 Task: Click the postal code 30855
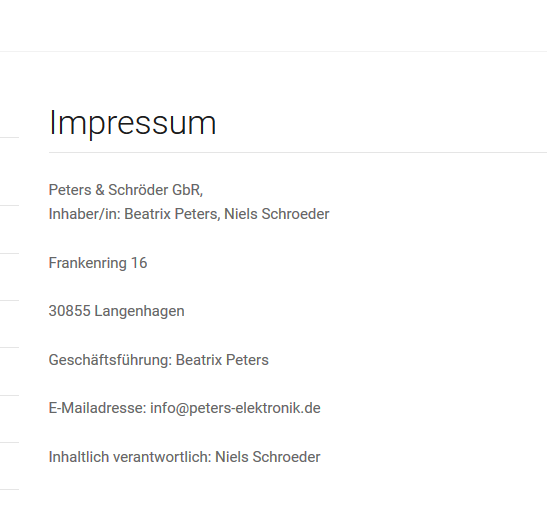coord(69,311)
